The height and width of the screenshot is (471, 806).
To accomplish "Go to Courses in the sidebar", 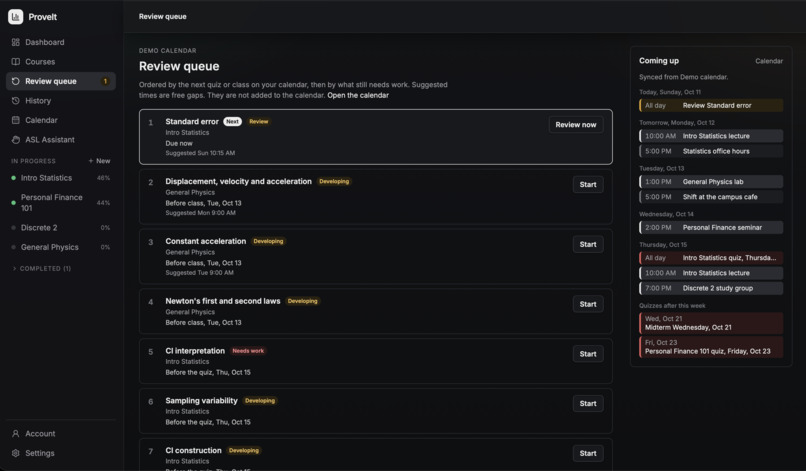I will point(61,62).
